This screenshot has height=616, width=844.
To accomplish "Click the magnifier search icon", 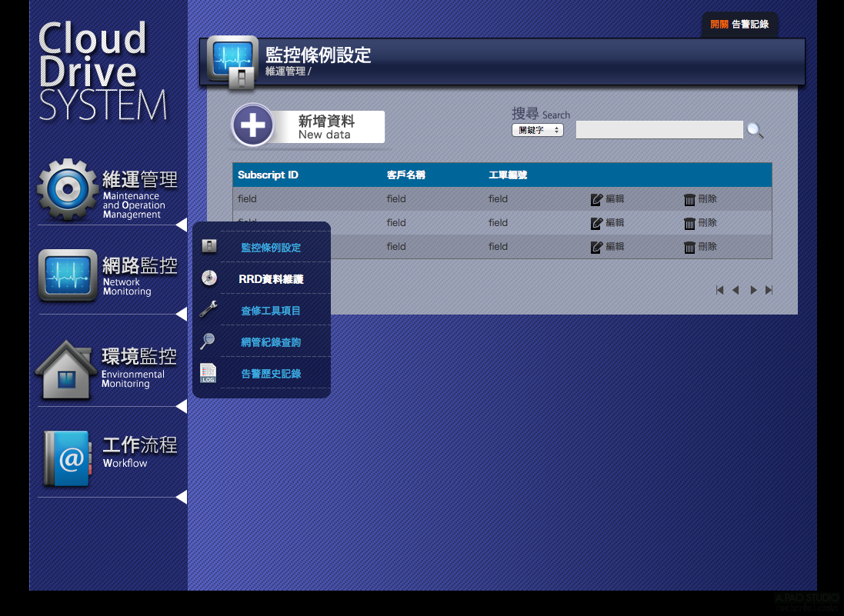I will point(755,131).
